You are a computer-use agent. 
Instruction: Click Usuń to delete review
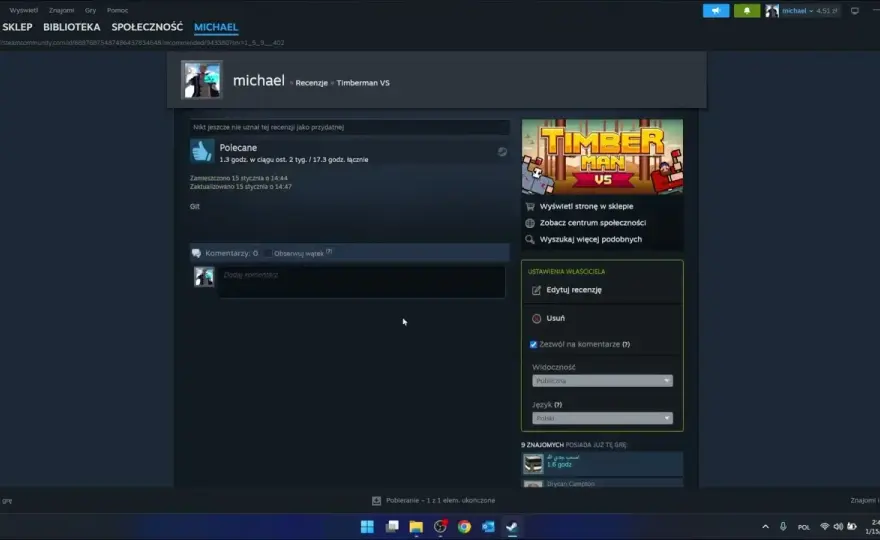(x=556, y=318)
